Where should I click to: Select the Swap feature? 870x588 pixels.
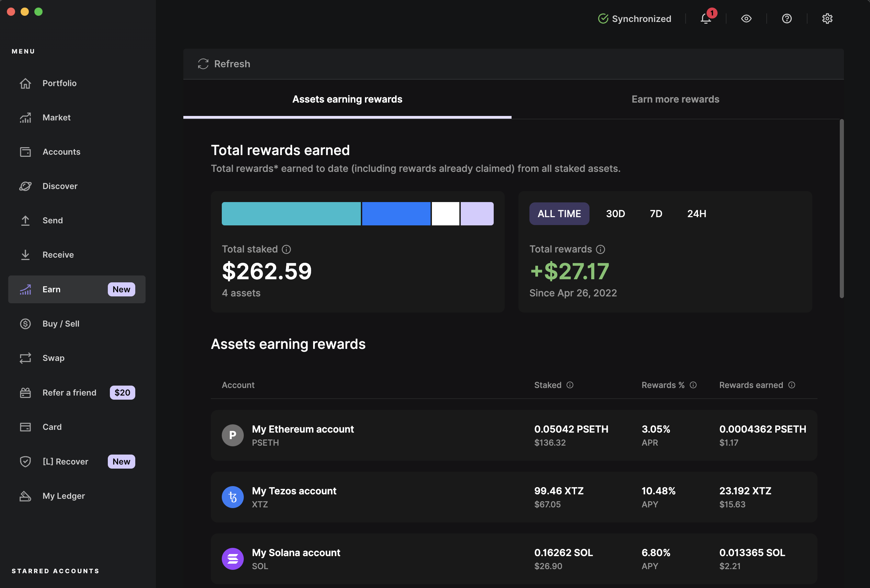(x=54, y=358)
